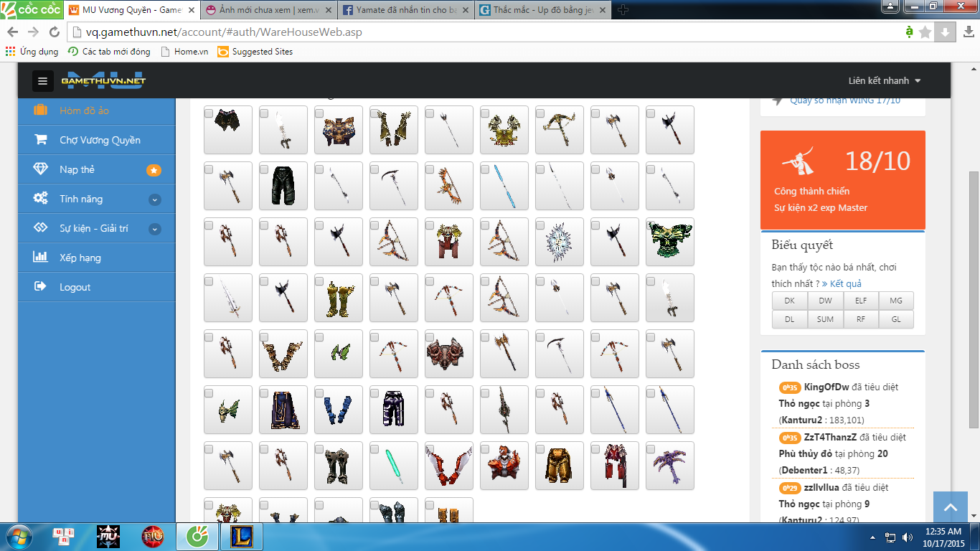Switch to the MU Vương Quyền browser tab

point(131,10)
